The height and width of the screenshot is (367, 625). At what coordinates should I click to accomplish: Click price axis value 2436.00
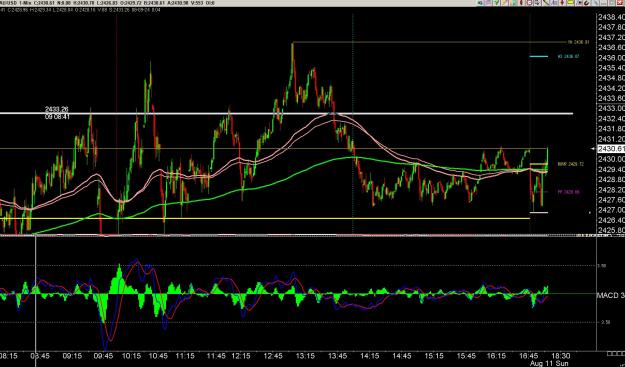[611, 58]
